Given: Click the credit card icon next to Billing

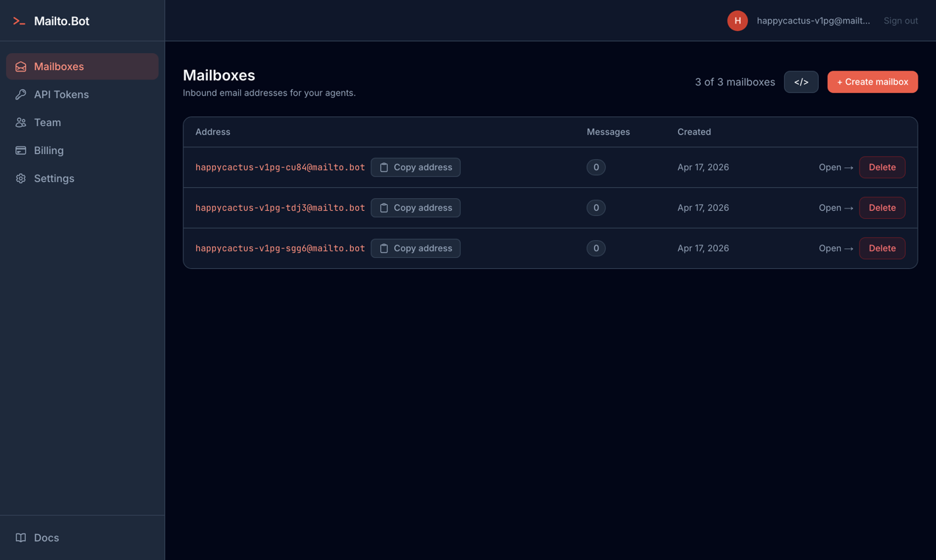Looking at the screenshot, I should (x=21, y=150).
